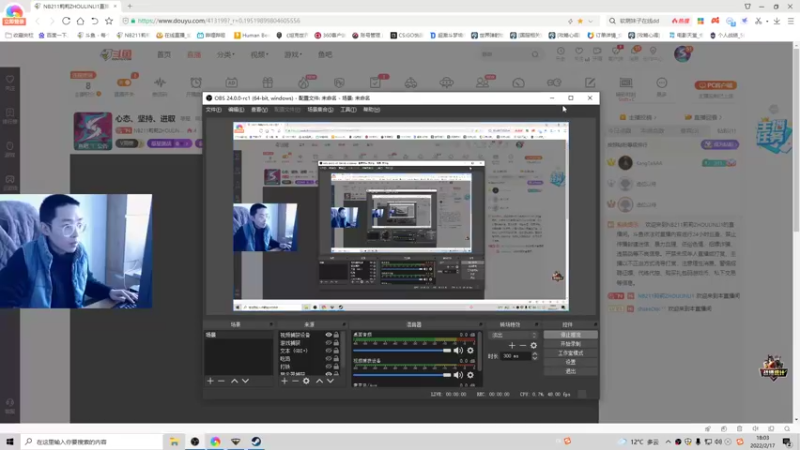This screenshot has width=800, height=450.
Task: Remove the selected scene with minus icon
Action: (x=221, y=381)
